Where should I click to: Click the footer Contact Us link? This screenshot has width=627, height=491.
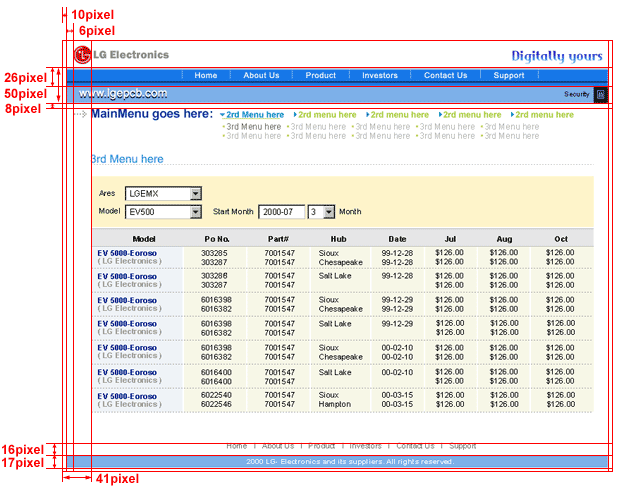coord(415,446)
